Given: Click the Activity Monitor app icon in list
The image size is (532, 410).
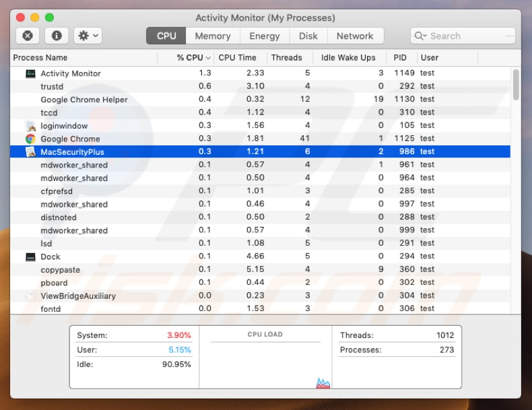Looking at the screenshot, I should pos(30,73).
